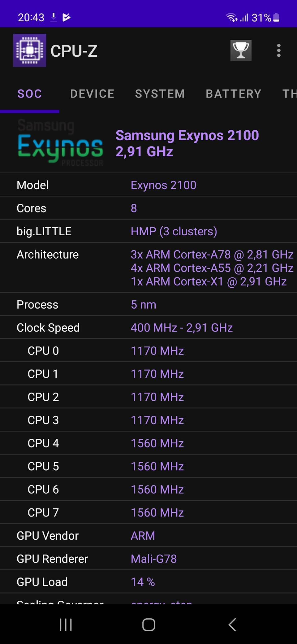Tap the CPU 4 frequency row

(148, 443)
